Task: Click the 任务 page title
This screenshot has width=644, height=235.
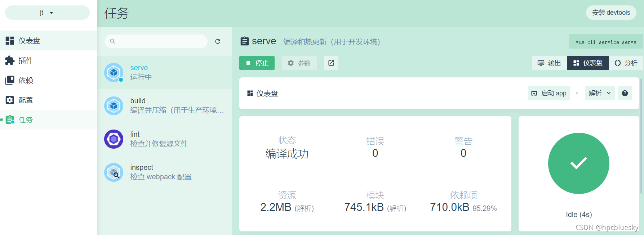Action: tap(117, 13)
